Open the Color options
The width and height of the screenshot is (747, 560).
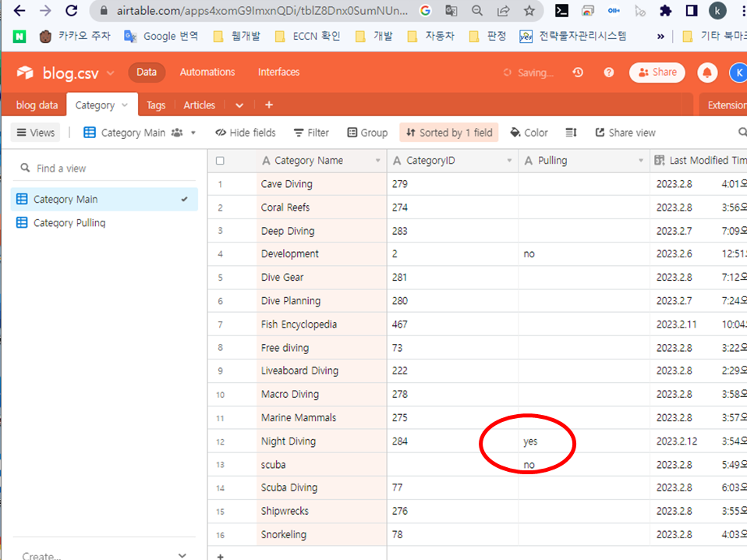529,133
